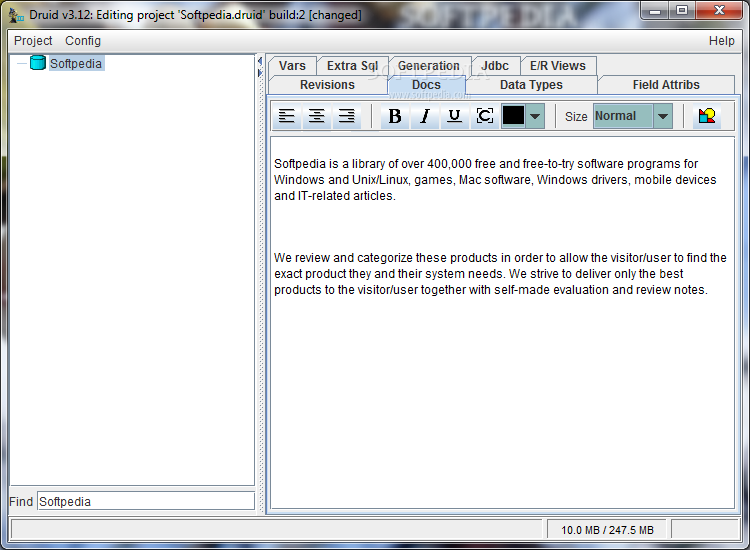Switch to the E/R Views tab

click(558, 66)
